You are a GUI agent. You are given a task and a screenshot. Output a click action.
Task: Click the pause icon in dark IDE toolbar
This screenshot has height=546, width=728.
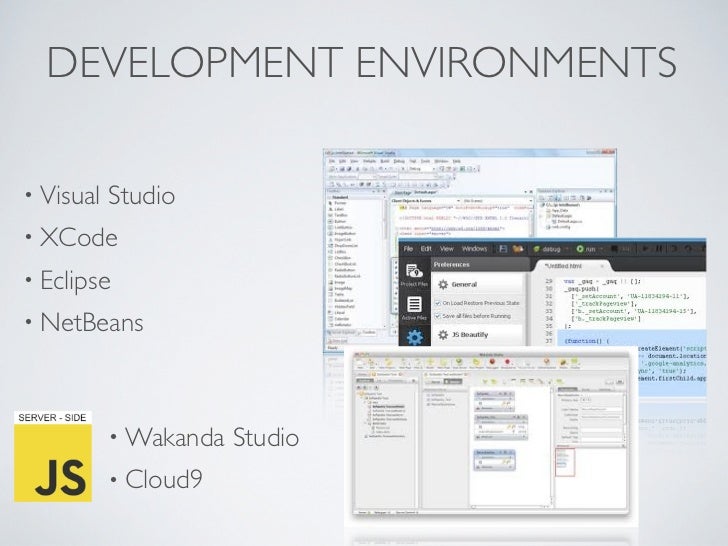(658, 249)
